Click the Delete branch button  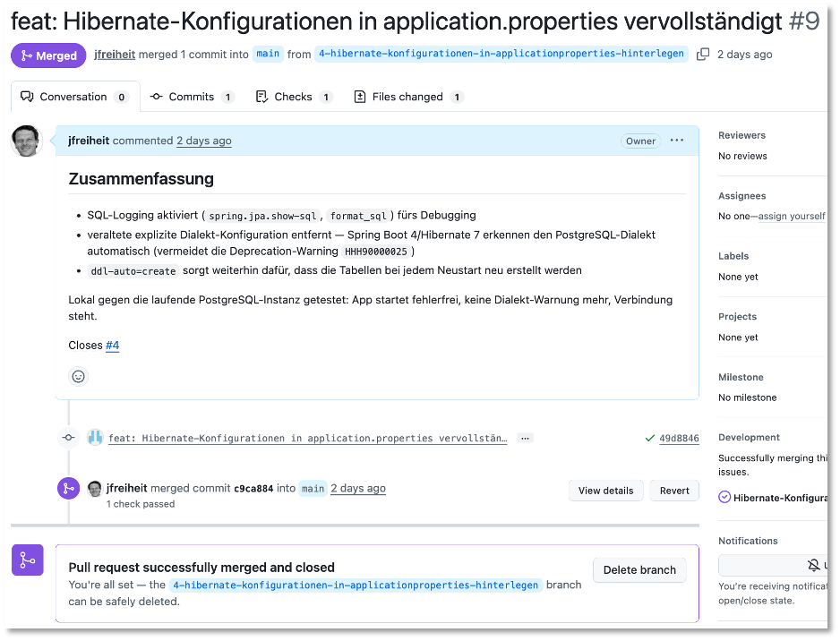639,569
